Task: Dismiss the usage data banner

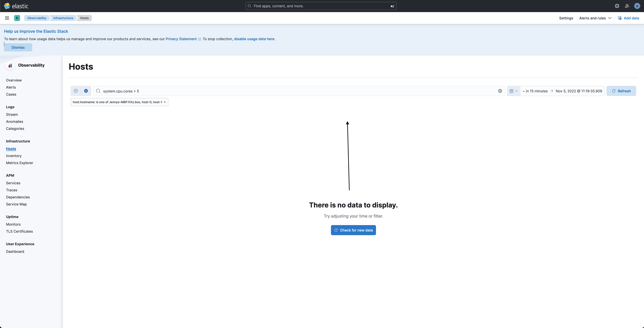Action: coord(18,47)
